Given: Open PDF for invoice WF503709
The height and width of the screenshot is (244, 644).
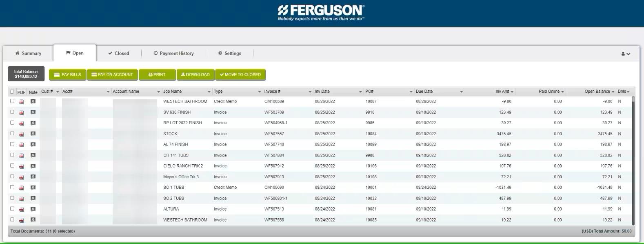Looking at the screenshot, I should click(21, 112).
